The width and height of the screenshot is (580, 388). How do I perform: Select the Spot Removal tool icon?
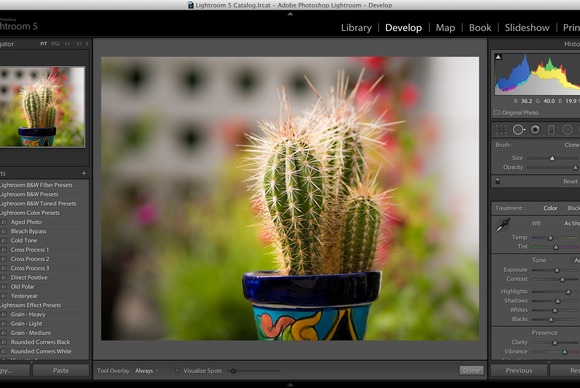pyautogui.click(x=519, y=130)
